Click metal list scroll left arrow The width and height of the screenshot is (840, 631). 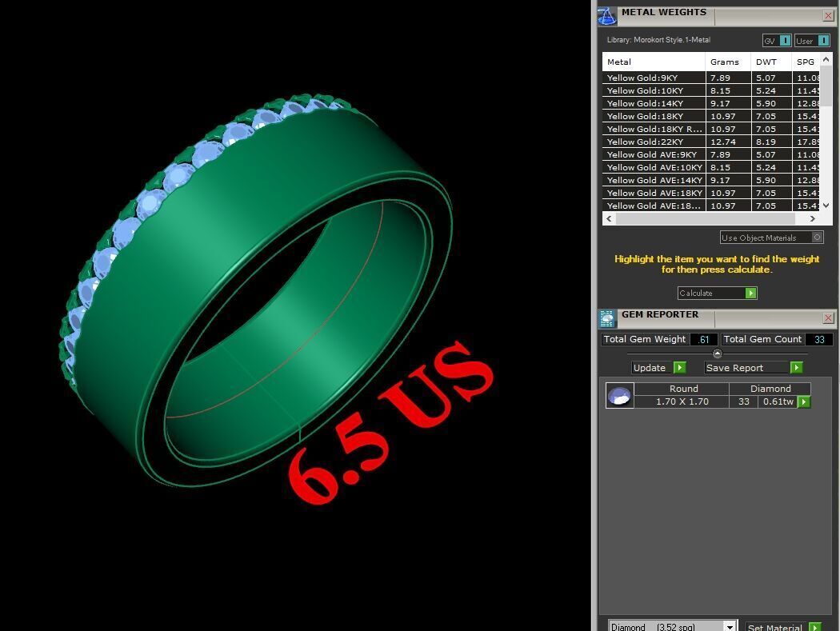609,218
